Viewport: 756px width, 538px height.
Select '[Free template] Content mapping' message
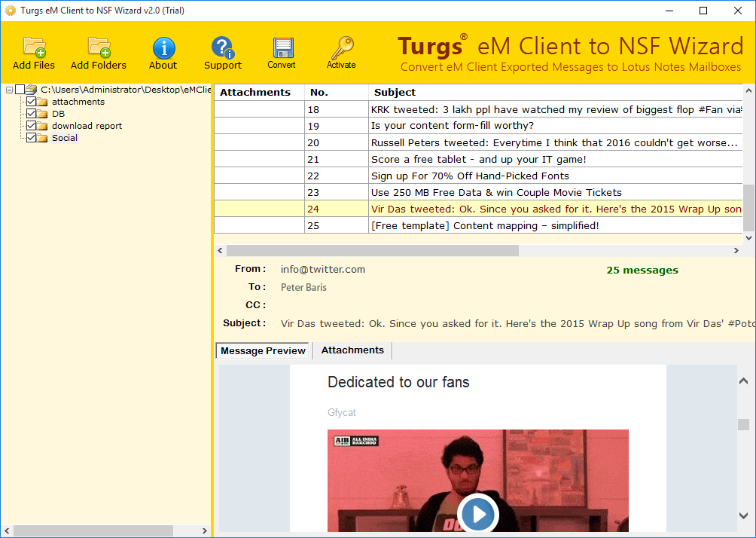click(478, 225)
